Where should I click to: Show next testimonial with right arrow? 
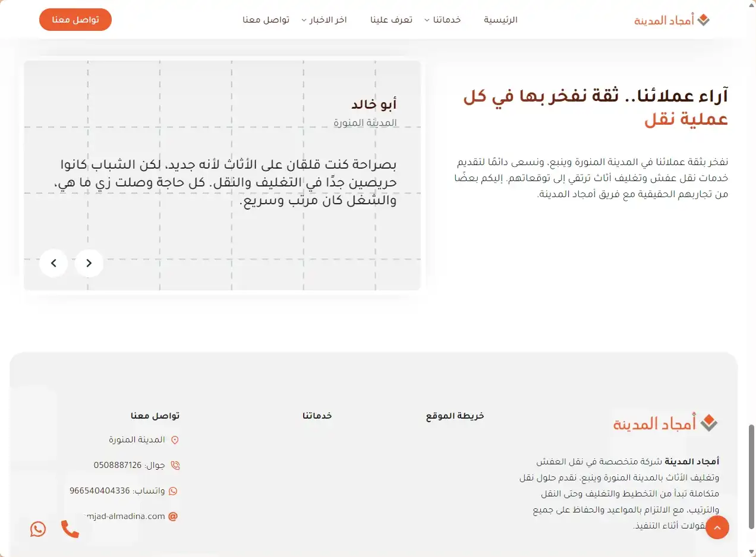click(89, 263)
